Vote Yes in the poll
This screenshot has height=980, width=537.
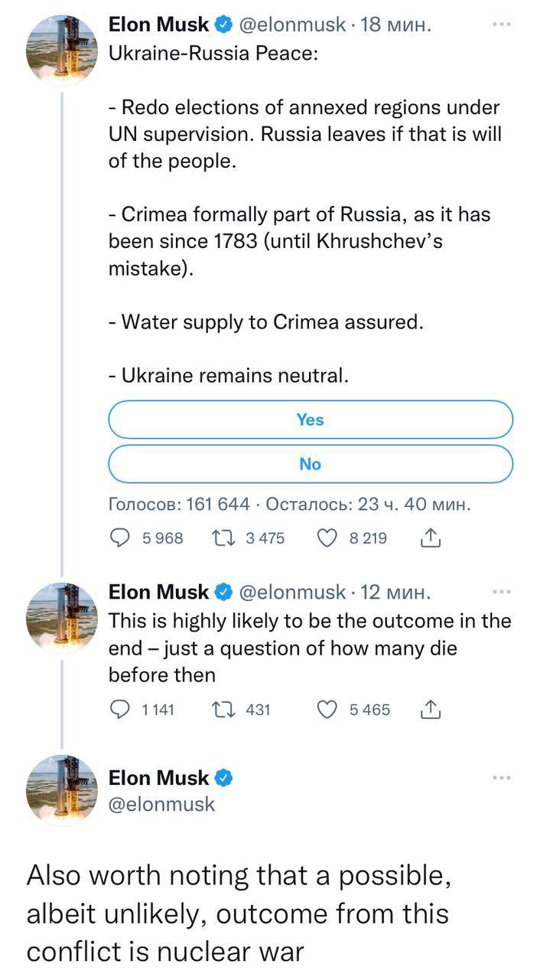click(x=311, y=420)
